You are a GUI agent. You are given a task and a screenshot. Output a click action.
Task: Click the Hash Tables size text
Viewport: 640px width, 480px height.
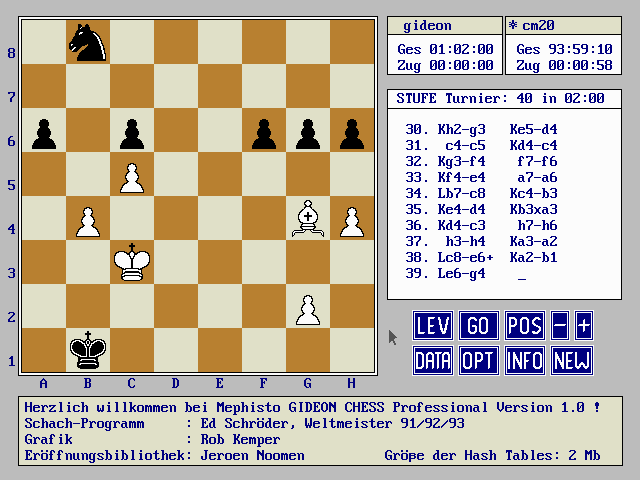(492, 456)
